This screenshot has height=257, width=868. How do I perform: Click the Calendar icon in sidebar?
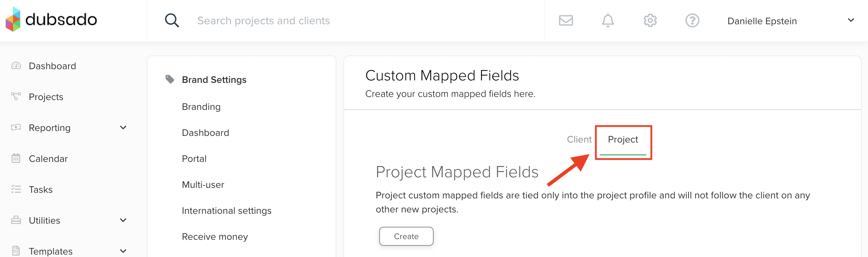point(16,158)
